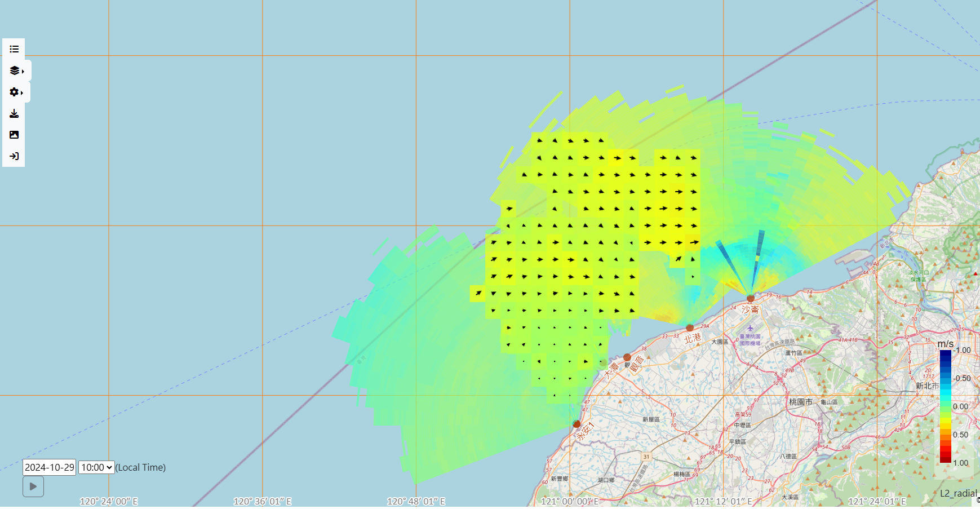Click the 桃園市 city label on map
Image resolution: width=980 pixels, height=509 pixels.
point(800,402)
